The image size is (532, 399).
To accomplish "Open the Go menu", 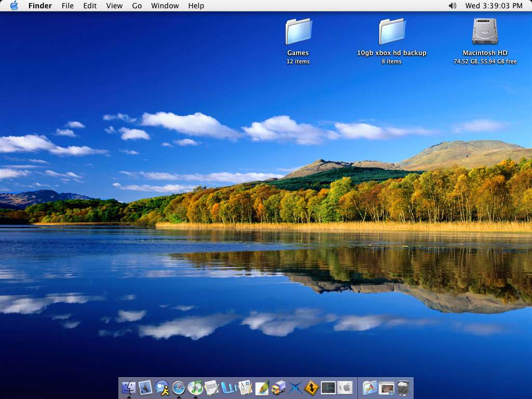I will click(x=137, y=6).
